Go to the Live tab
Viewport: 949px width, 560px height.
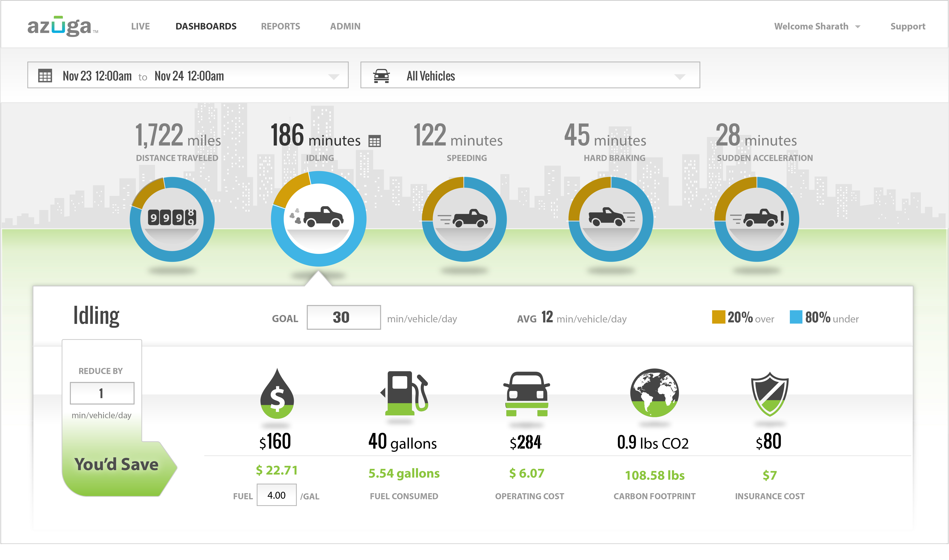pos(140,26)
